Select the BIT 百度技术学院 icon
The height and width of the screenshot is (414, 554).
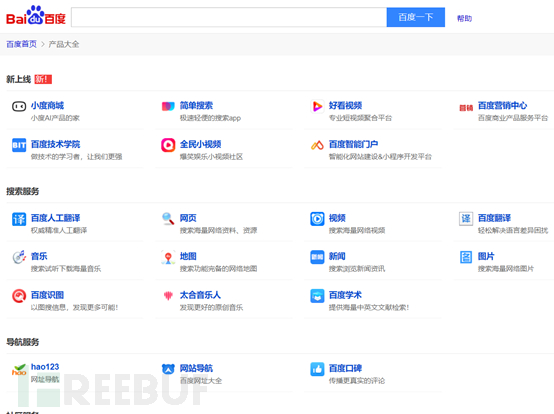click(x=19, y=145)
